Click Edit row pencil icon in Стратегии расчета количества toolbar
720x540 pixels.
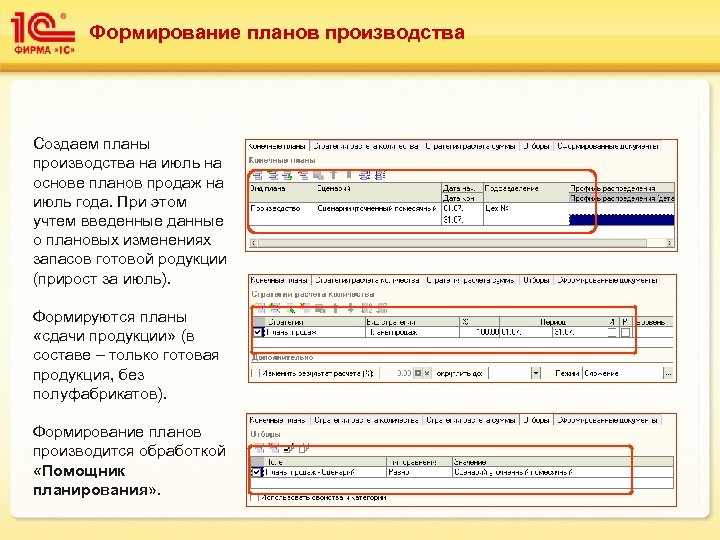point(291,309)
